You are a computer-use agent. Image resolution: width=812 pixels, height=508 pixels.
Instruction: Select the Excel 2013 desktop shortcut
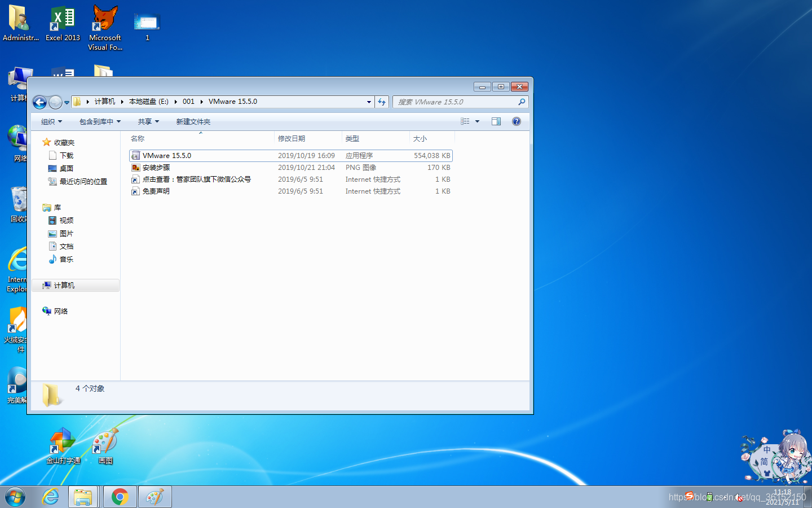tap(63, 24)
